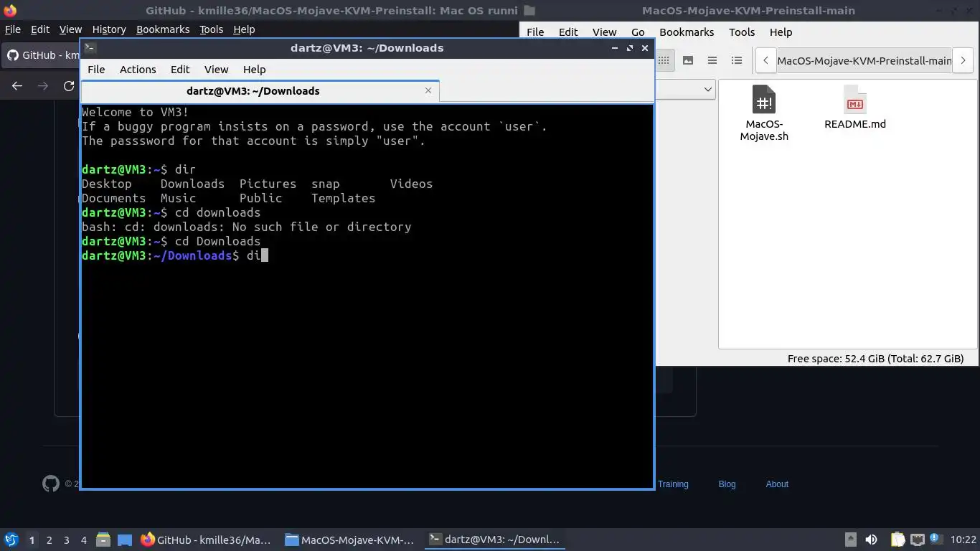Image resolution: width=980 pixels, height=551 pixels.
Task: Open Firefox Bookmarks menu
Action: pyautogui.click(x=163, y=29)
